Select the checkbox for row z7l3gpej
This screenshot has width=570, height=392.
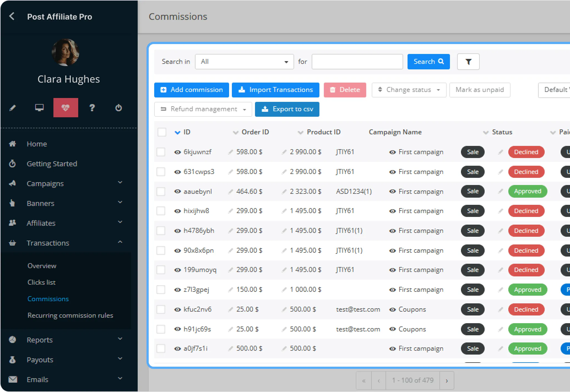161,290
